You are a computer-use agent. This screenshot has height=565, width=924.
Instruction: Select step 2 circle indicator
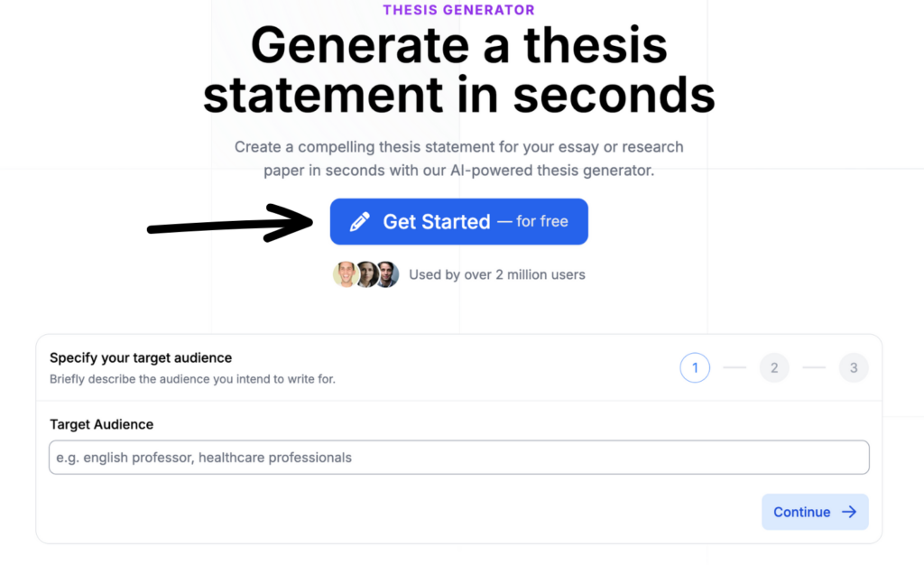point(774,367)
